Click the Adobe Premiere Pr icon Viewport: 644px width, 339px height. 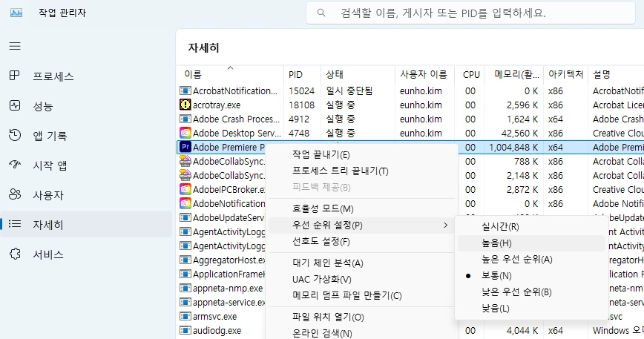point(185,147)
